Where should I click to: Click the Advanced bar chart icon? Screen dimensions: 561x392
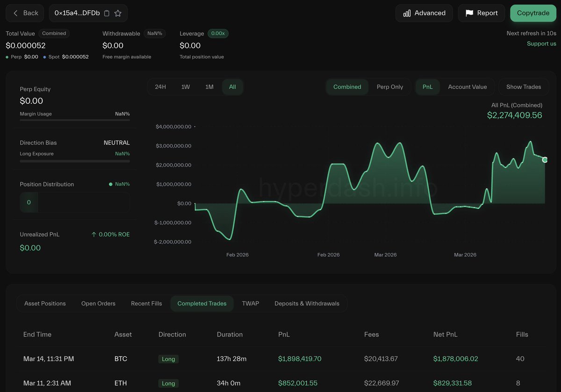tap(407, 13)
